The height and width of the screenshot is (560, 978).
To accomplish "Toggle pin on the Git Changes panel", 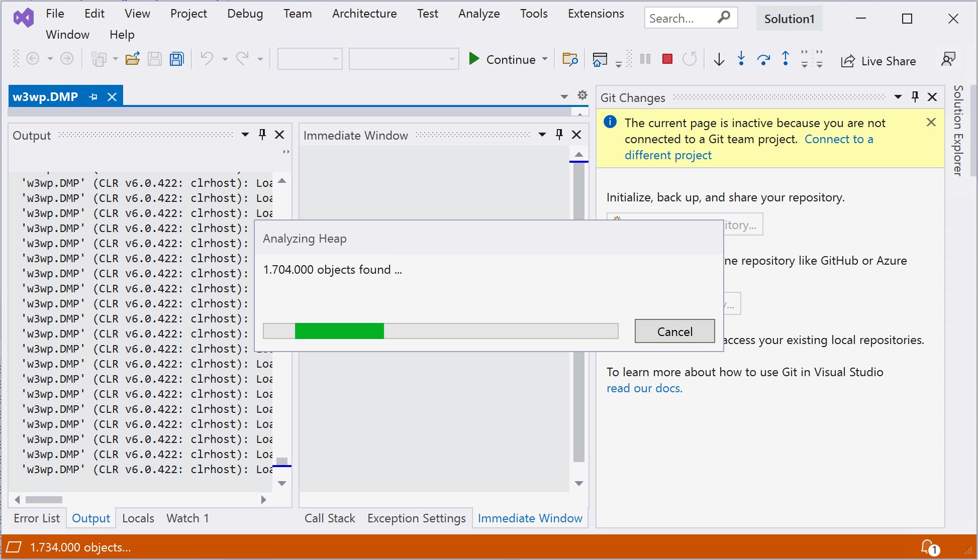I will tap(915, 97).
